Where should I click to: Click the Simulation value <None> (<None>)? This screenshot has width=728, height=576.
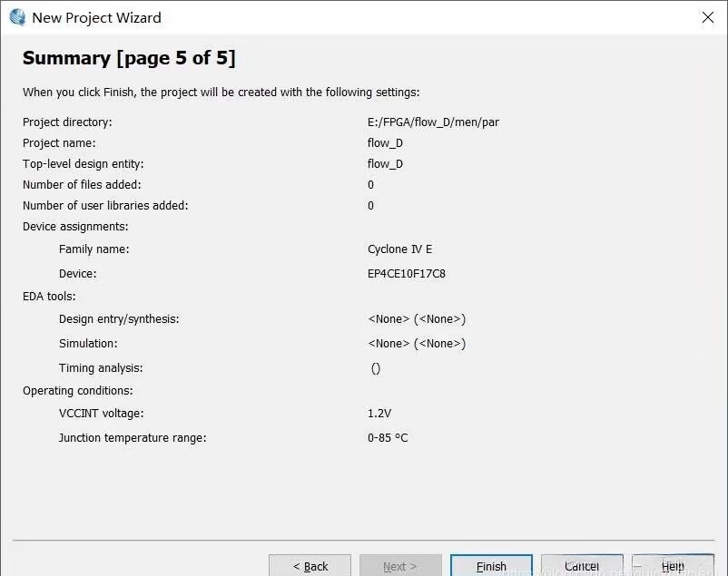[x=417, y=344]
